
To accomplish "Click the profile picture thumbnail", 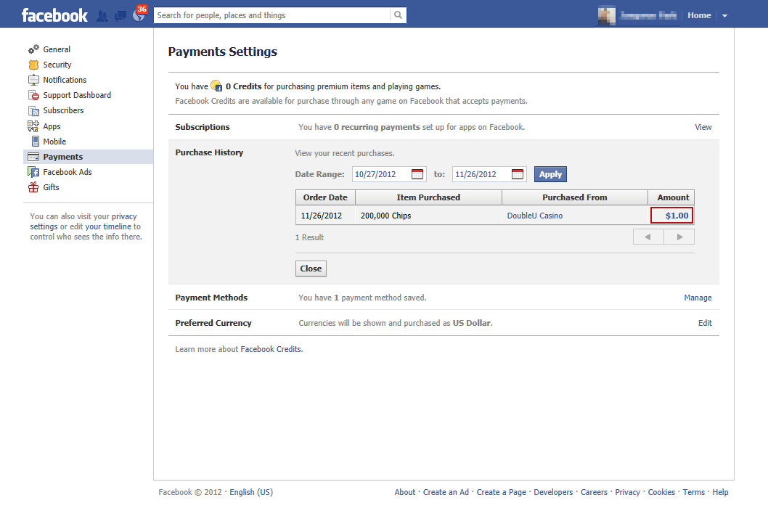I will coord(606,16).
